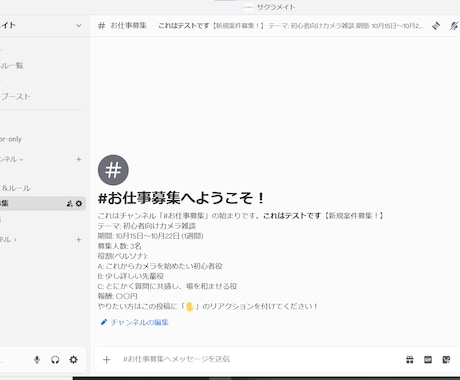Click the invite people icon on selected channel
The width and height of the screenshot is (460, 380).
(69, 203)
